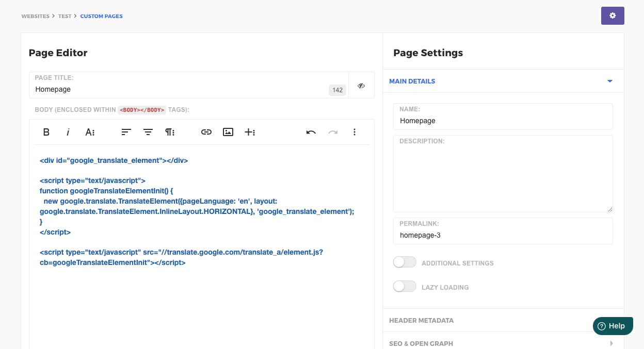The height and width of the screenshot is (349, 644).
Task: Enable the Additional Settings switch
Action: pyautogui.click(x=405, y=262)
